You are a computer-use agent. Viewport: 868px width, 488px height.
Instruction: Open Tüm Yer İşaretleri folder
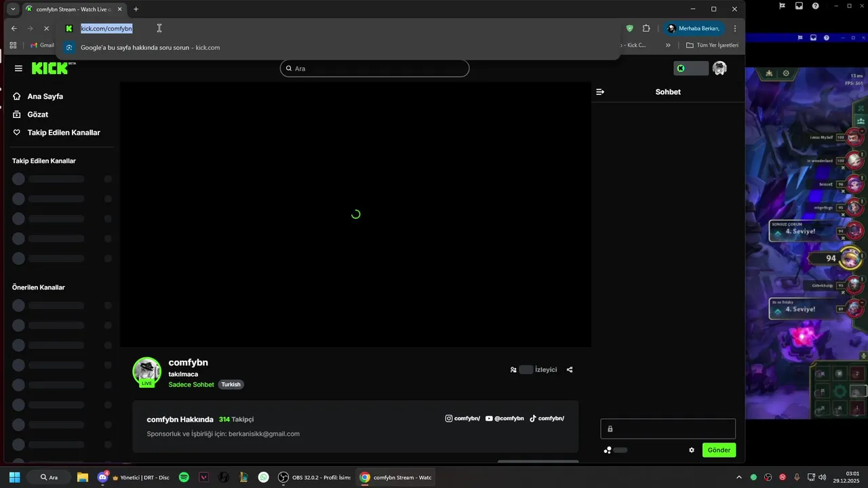712,45
